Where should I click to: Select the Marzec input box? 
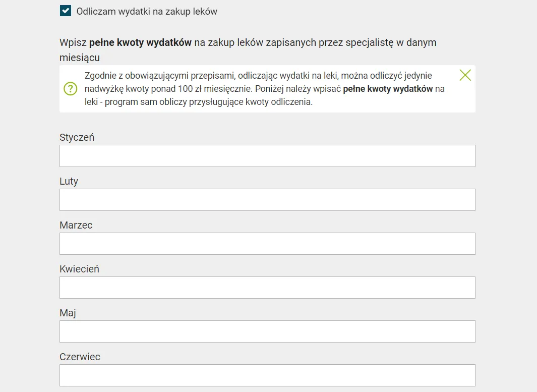point(267,244)
